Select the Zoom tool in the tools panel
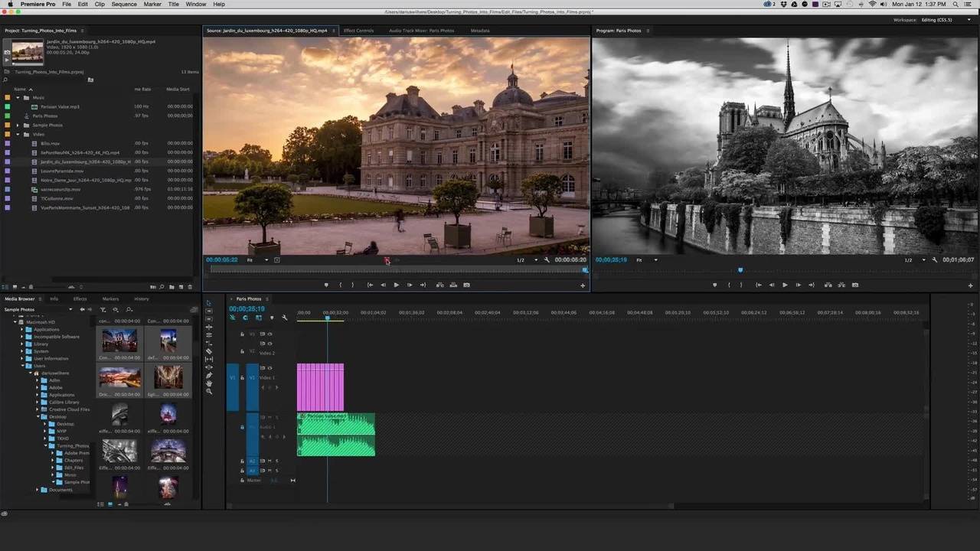 209,392
